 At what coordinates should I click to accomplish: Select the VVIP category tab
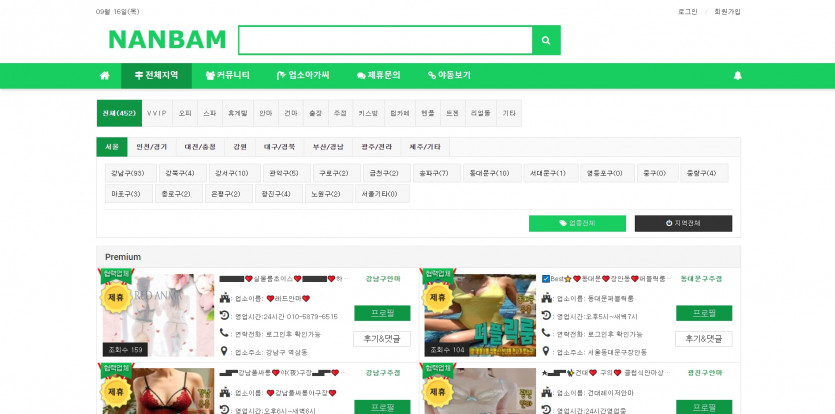point(157,113)
